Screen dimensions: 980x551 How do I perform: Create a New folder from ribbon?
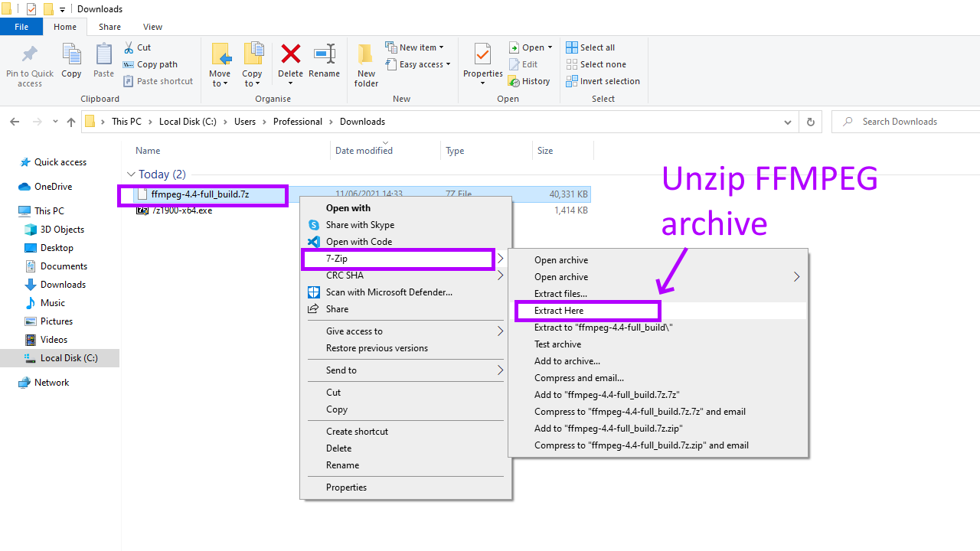pyautogui.click(x=366, y=64)
